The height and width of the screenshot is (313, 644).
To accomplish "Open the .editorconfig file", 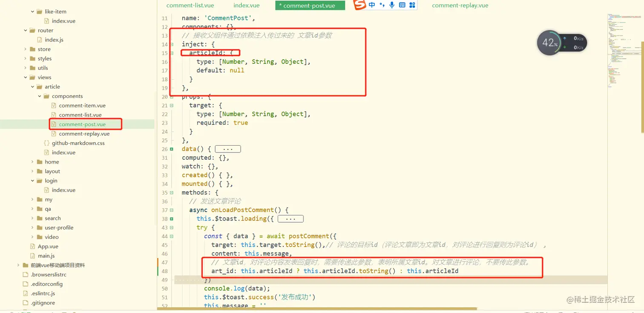I will (x=46, y=284).
